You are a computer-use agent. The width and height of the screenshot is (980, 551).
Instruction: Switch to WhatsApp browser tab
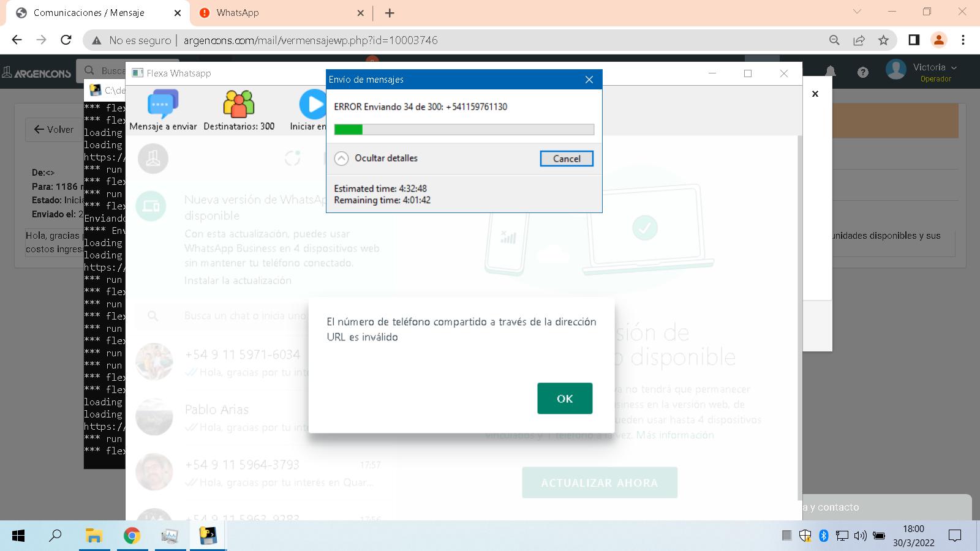point(282,13)
